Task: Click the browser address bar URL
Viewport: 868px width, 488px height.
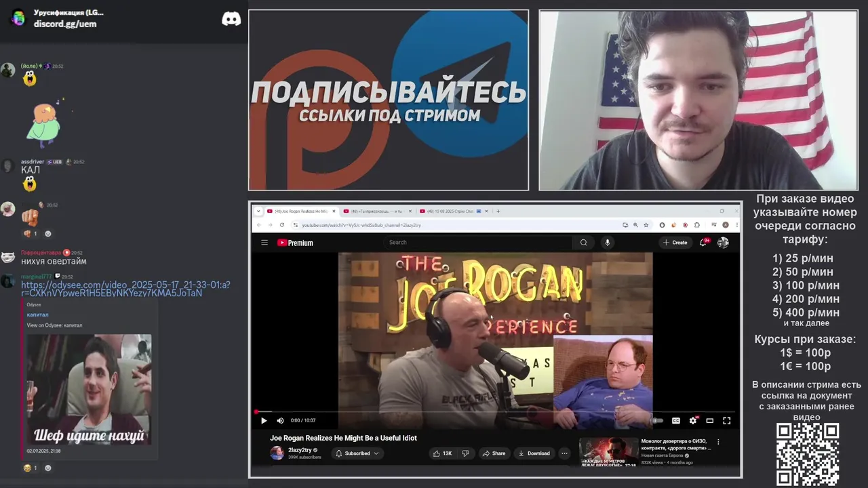Action: 361,224
